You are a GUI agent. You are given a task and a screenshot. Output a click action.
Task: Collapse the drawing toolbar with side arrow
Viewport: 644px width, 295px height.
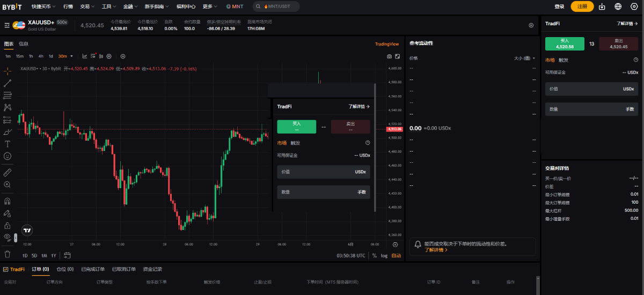pos(16,238)
